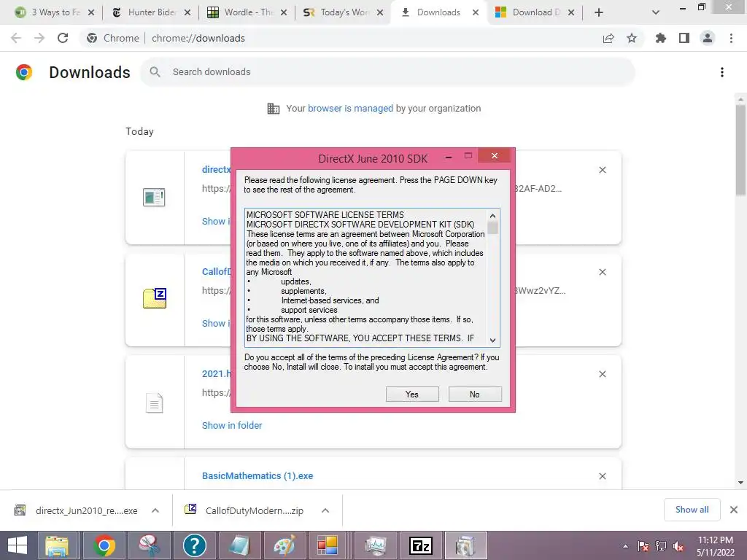Close the bottom download shelf

coord(734,510)
